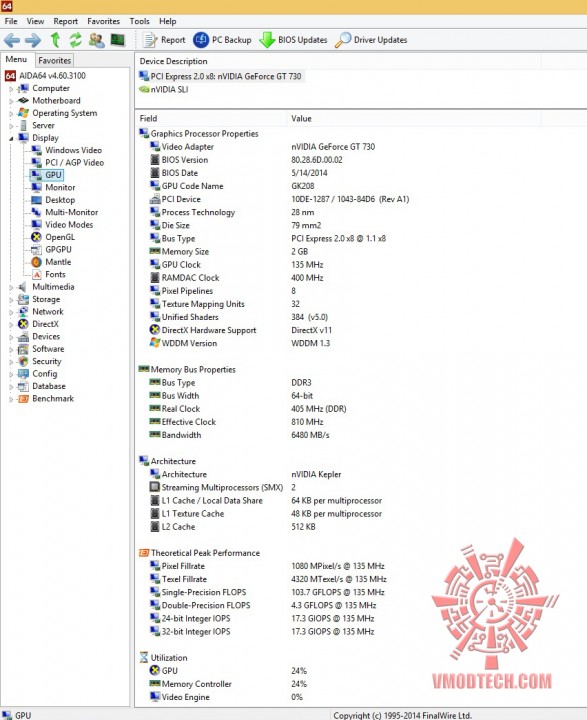Click the Field column header
The image size is (587, 720).
[211, 118]
